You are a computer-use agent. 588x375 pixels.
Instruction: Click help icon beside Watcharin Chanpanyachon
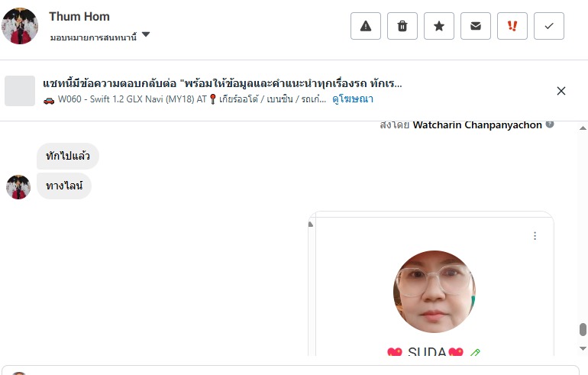550,124
